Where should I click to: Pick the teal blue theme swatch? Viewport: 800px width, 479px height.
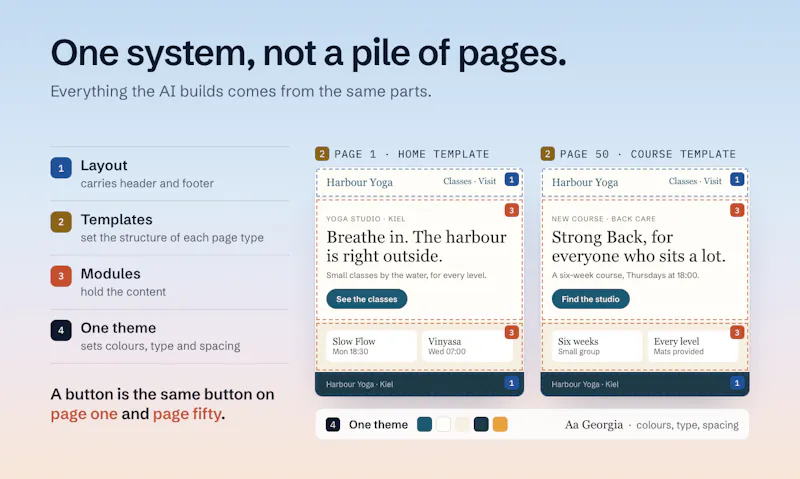click(424, 424)
